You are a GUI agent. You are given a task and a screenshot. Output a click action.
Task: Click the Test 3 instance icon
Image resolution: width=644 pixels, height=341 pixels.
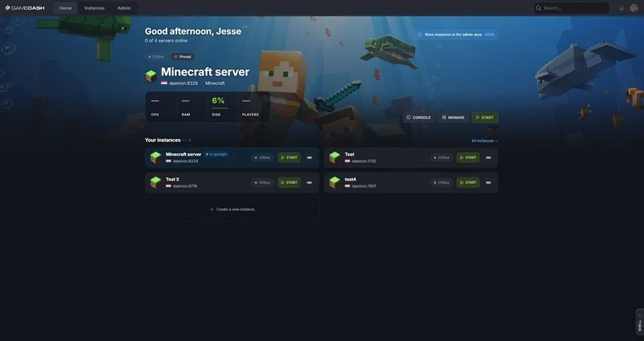[155, 183]
